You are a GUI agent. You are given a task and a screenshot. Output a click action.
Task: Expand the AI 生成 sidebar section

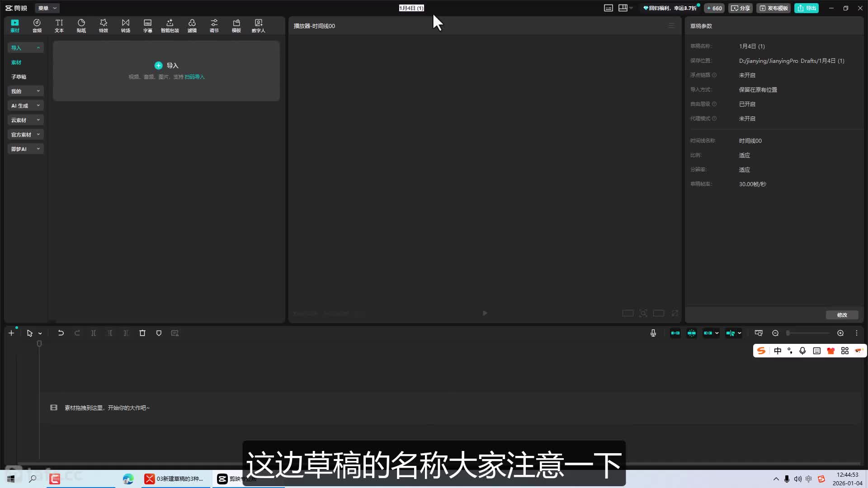coord(25,106)
